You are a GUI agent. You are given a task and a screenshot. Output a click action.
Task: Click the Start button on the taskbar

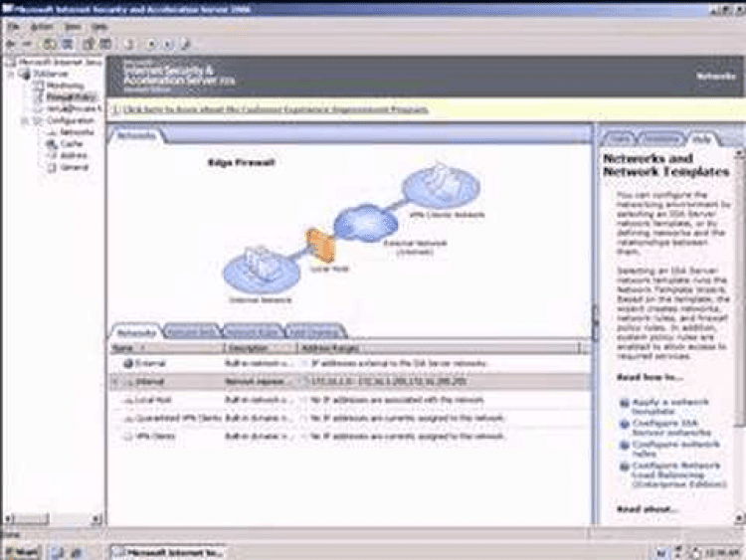(22, 552)
